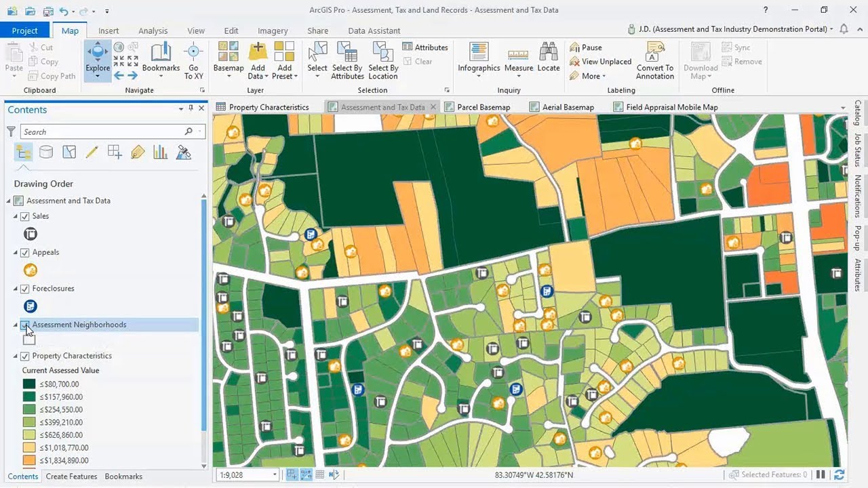The image size is (868, 488).
Task: Toggle the Appeals layer checkbox
Action: click(25, 252)
